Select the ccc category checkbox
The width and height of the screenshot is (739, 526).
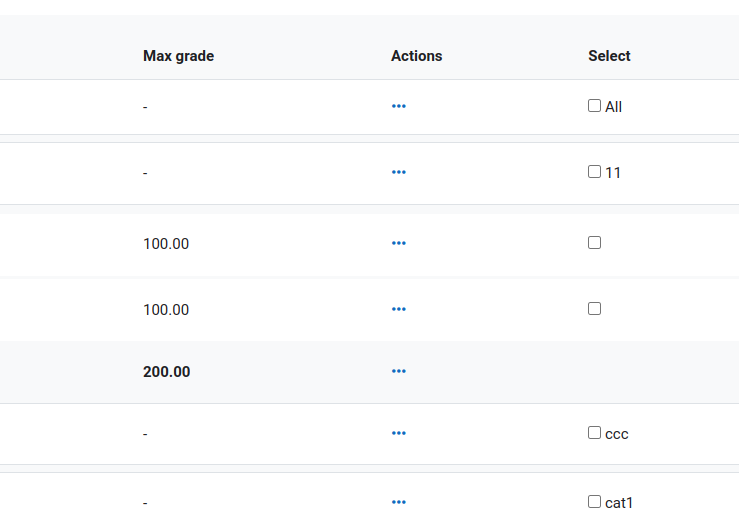[x=594, y=433]
